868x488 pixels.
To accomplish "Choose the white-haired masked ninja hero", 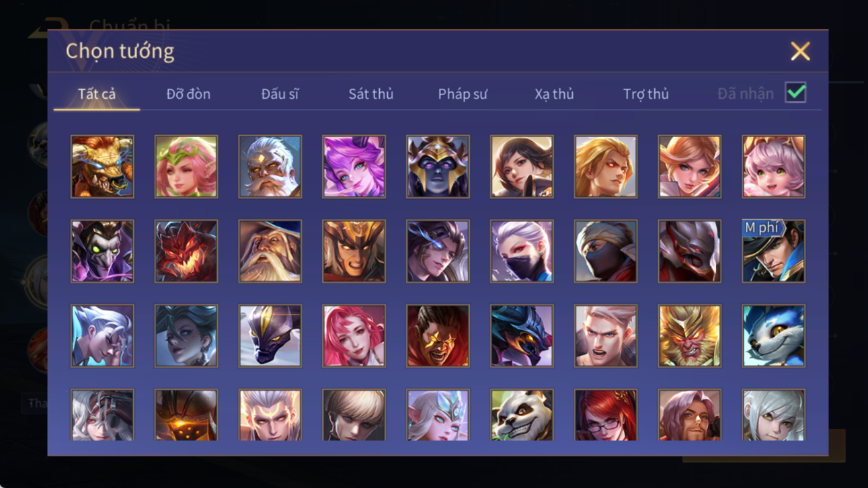I will [x=522, y=251].
